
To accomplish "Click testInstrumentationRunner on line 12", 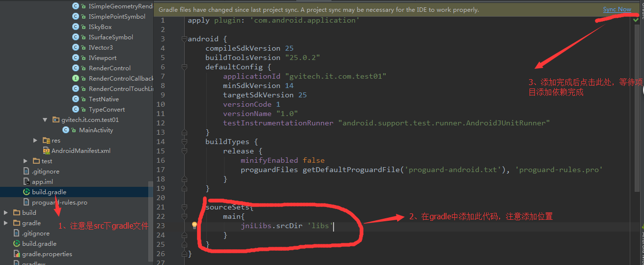I will click(278, 123).
